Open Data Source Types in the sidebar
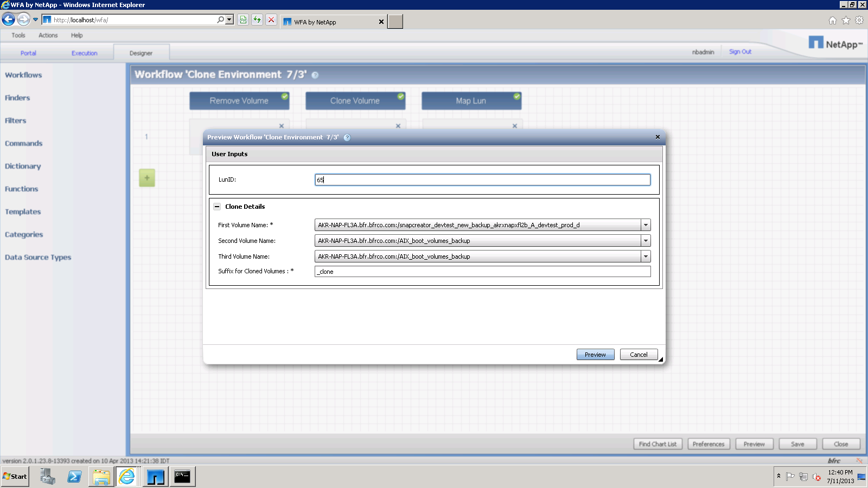This screenshot has width=868, height=488. point(38,258)
